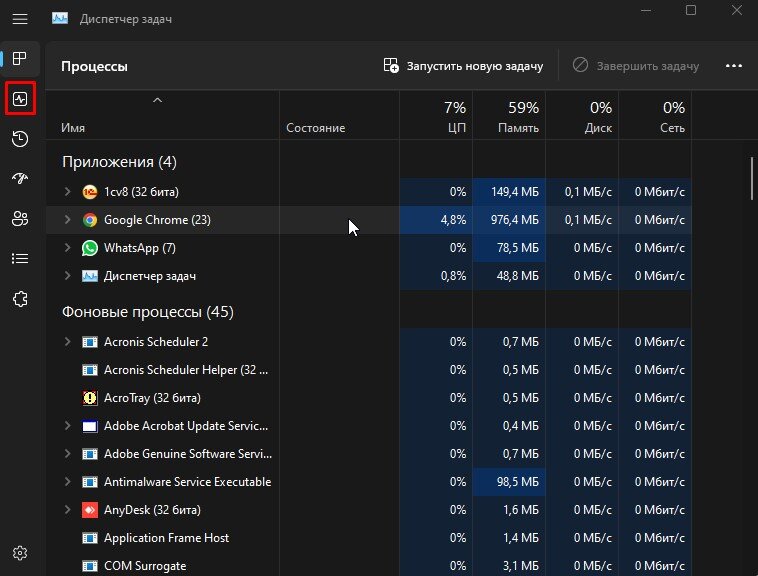The height and width of the screenshot is (576, 758).
Task: Click the Завершить задачу button
Action: [636, 66]
